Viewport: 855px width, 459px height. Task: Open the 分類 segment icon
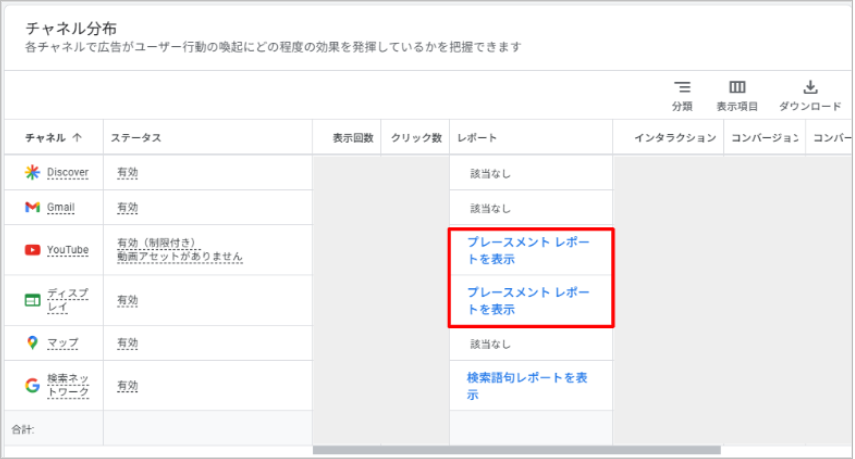point(682,88)
